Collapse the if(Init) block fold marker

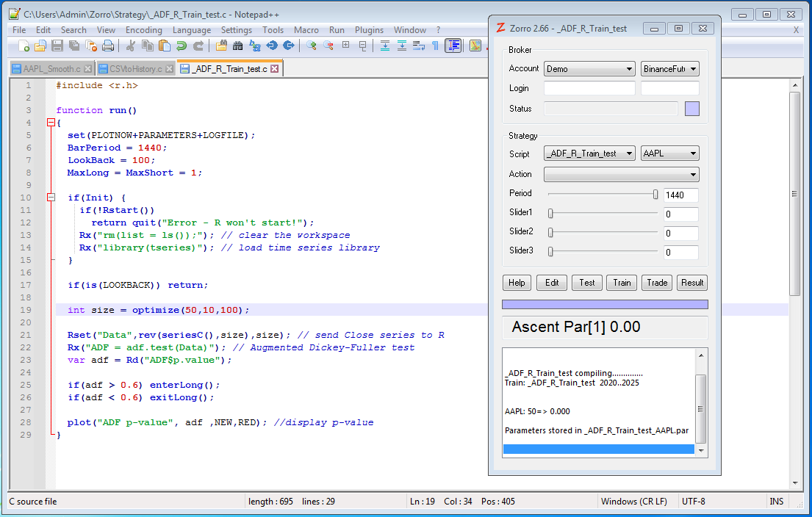pos(50,198)
